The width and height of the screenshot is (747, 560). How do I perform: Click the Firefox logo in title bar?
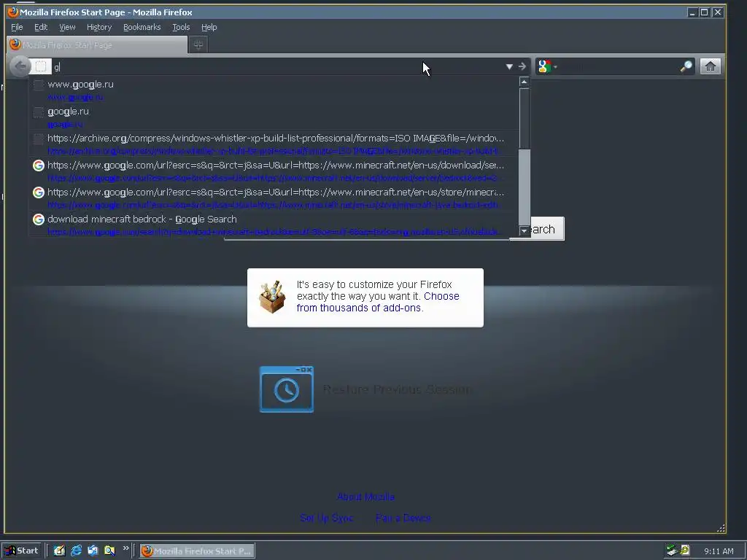pyautogui.click(x=13, y=12)
